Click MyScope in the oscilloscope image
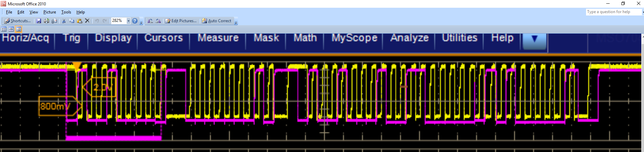Image resolution: width=644 pixels, height=152 pixels. pyautogui.click(x=355, y=38)
